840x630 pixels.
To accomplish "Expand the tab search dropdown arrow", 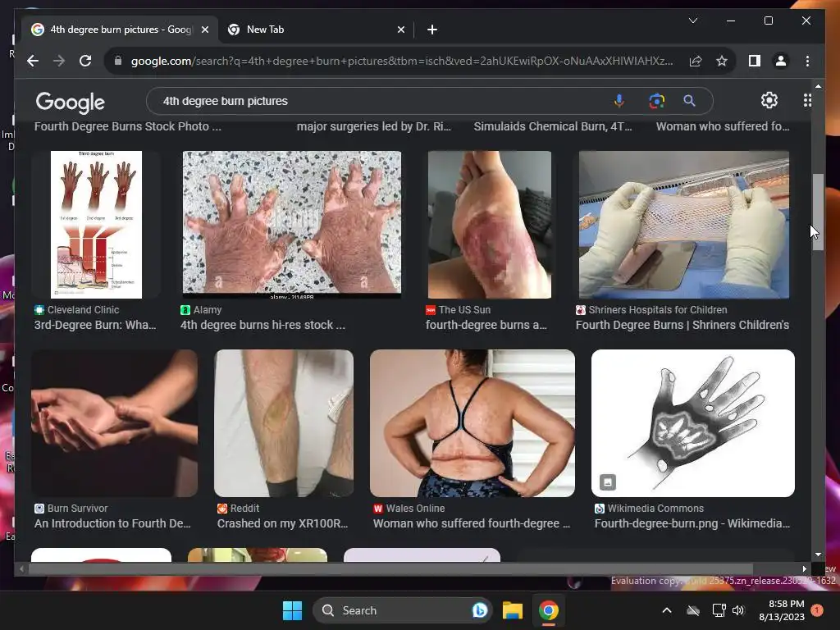I will [692, 21].
